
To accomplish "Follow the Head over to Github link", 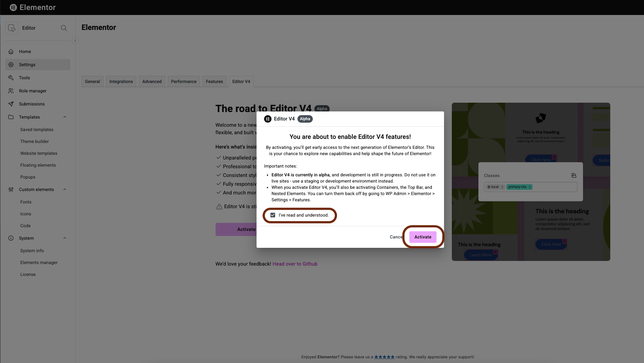I will pos(295,264).
